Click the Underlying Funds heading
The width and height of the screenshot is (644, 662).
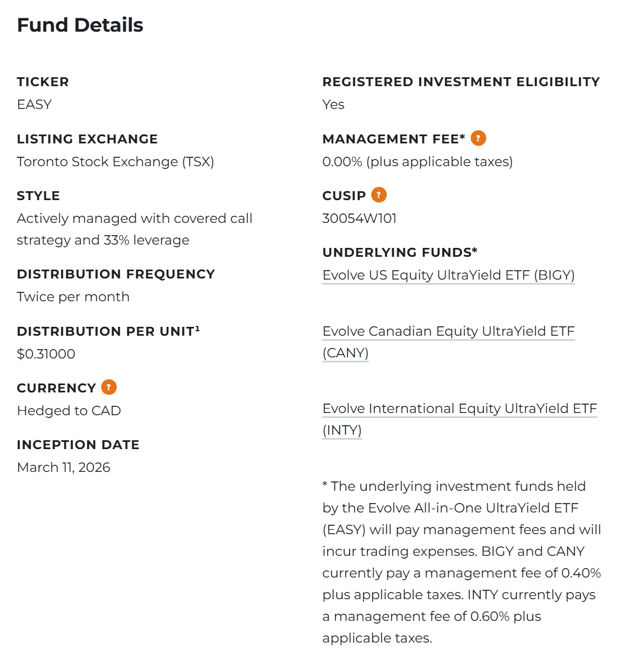click(x=400, y=252)
